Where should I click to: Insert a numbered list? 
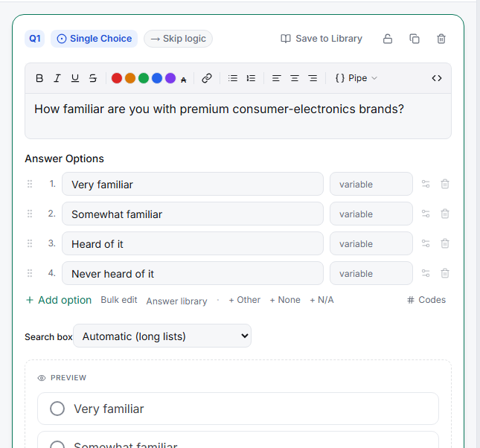coord(251,78)
